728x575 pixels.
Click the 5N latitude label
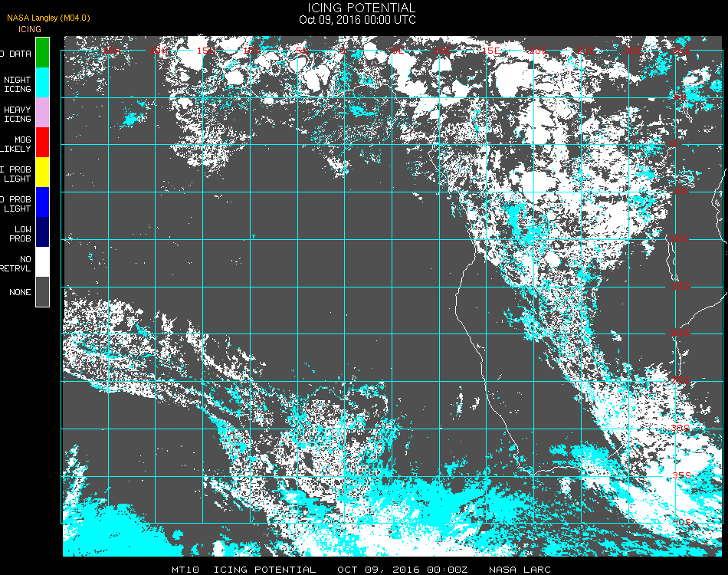tap(680, 97)
